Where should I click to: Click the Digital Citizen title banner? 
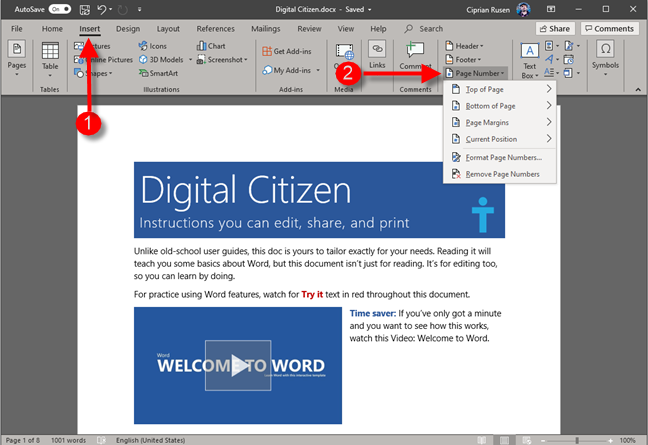tap(319, 200)
